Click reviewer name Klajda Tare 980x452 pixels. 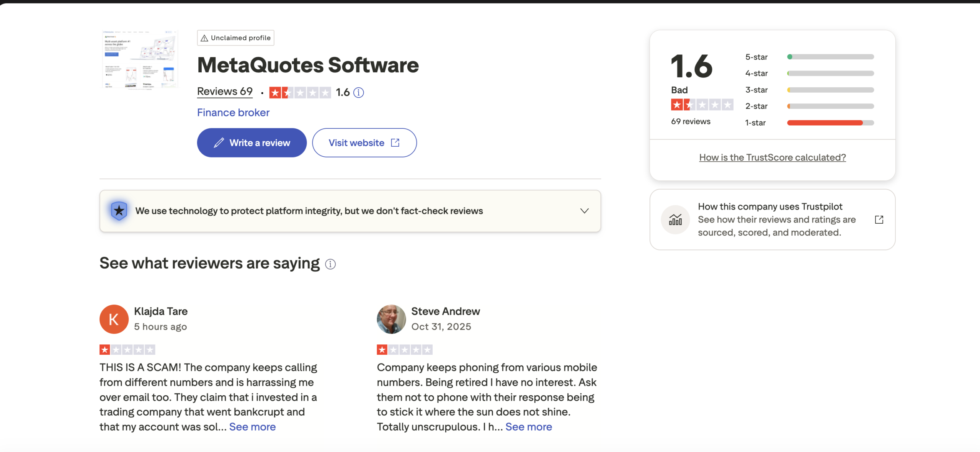tap(161, 311)
